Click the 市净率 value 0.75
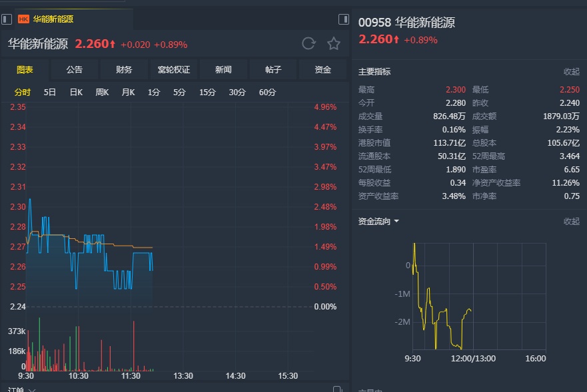The height and width of the screenshot is (392, 587). pos(572,196)
